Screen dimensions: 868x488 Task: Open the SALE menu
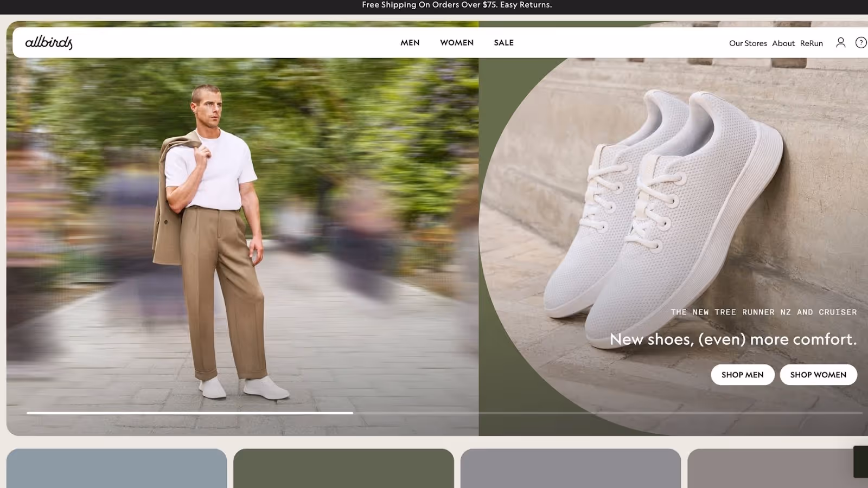[503, 42]
